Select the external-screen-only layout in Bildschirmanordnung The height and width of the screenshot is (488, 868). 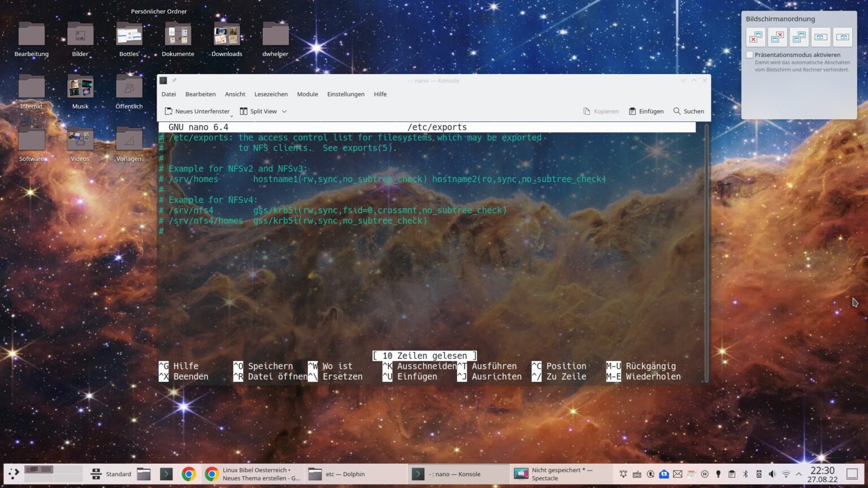pos(756,37)
